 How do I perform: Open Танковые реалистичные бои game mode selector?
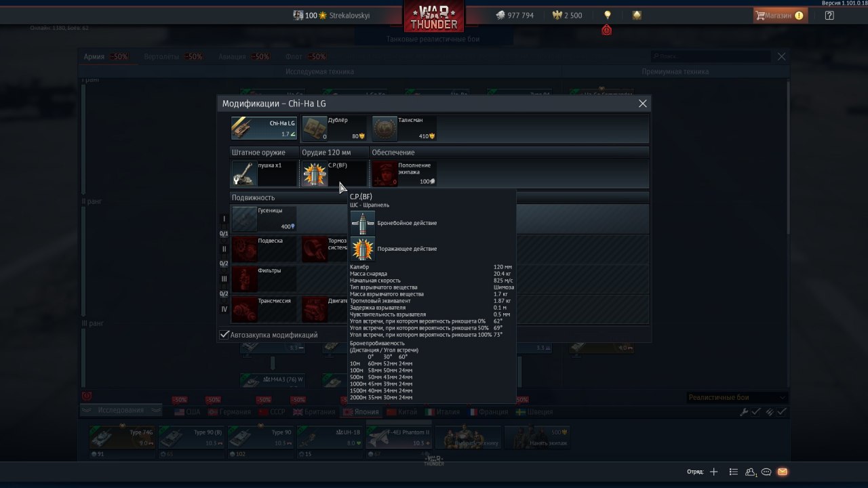(x=433, y=39)
